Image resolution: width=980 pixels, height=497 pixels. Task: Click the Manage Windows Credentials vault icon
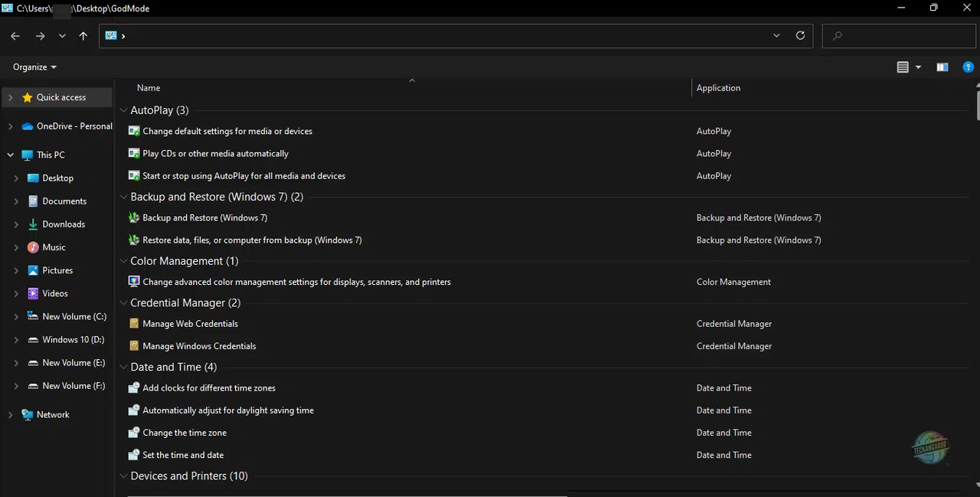[x=134, y=346]
